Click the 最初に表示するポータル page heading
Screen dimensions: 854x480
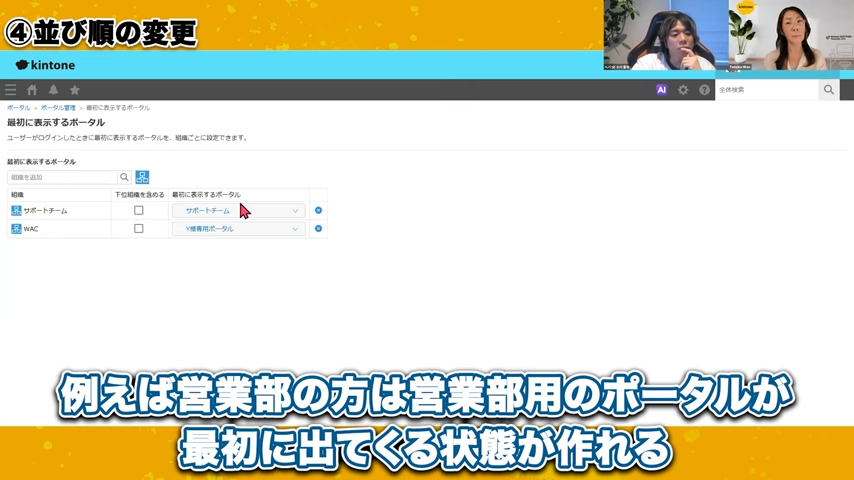point(56,123)
